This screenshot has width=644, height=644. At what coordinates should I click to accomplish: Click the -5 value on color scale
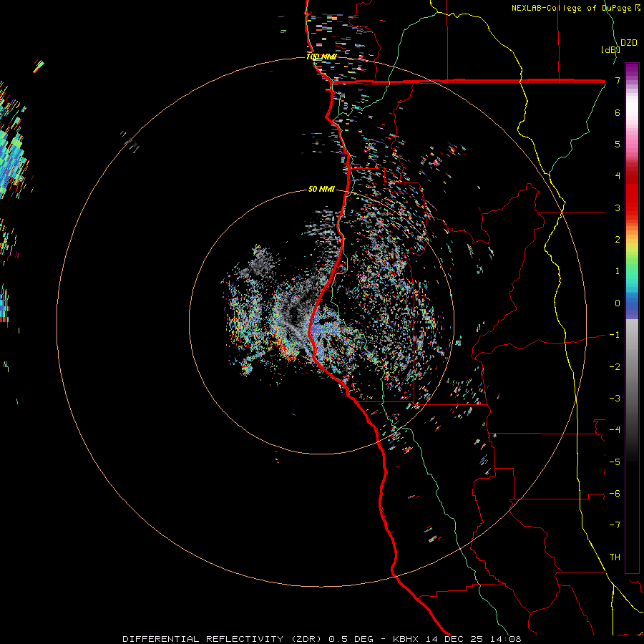point(615,462)
